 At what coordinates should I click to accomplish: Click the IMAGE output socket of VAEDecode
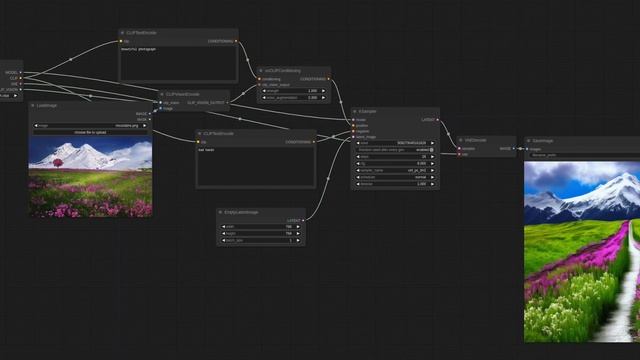(x=514, y=149)
